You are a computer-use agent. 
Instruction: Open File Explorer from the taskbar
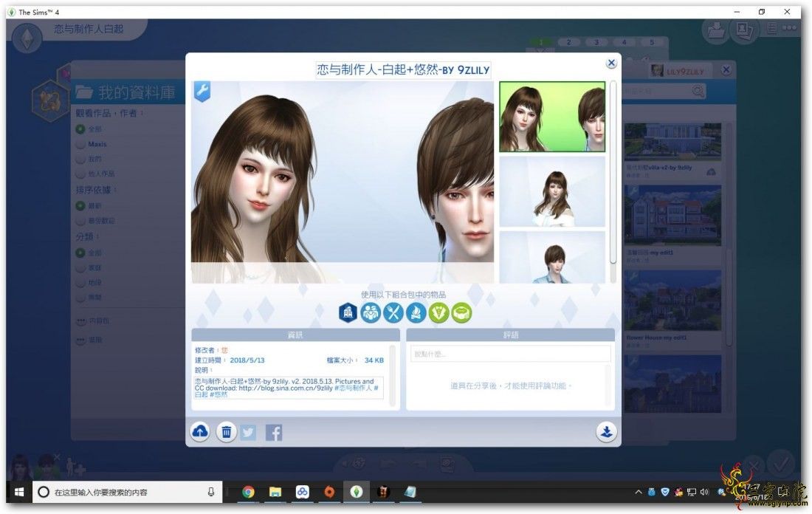click(x=275, y=492)
